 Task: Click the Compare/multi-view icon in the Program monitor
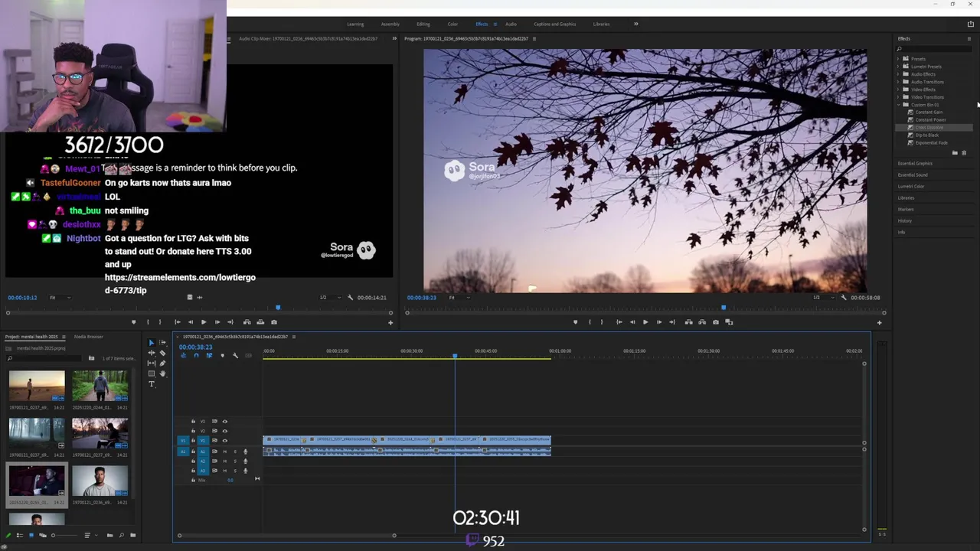click(729, 322)
